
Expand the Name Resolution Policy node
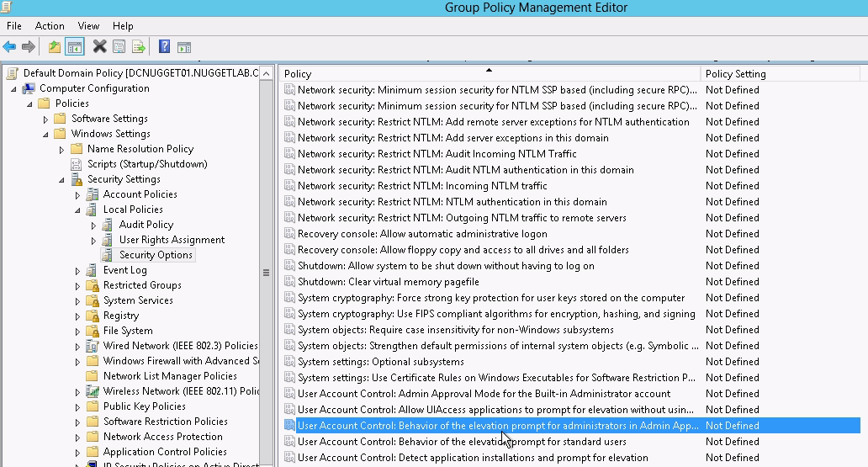pos(61,150)
